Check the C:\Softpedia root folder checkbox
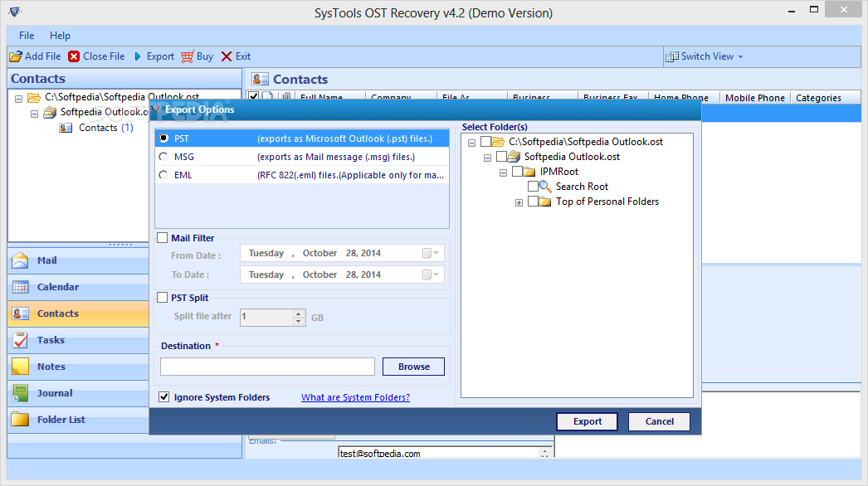The height and width of the screenshot is (486, 868). click(x=485, y=142)
